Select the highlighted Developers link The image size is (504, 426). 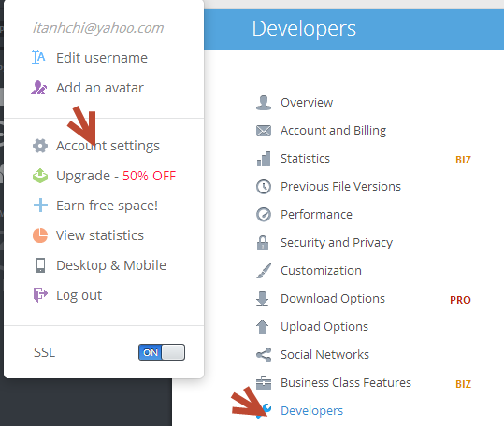tap(311, 411)
